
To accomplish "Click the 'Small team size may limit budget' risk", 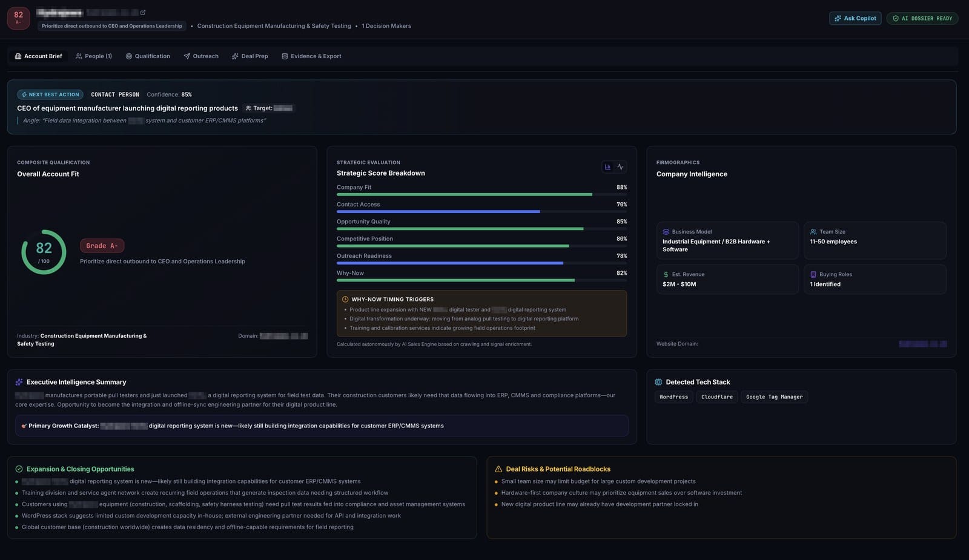I will [598, 481].
